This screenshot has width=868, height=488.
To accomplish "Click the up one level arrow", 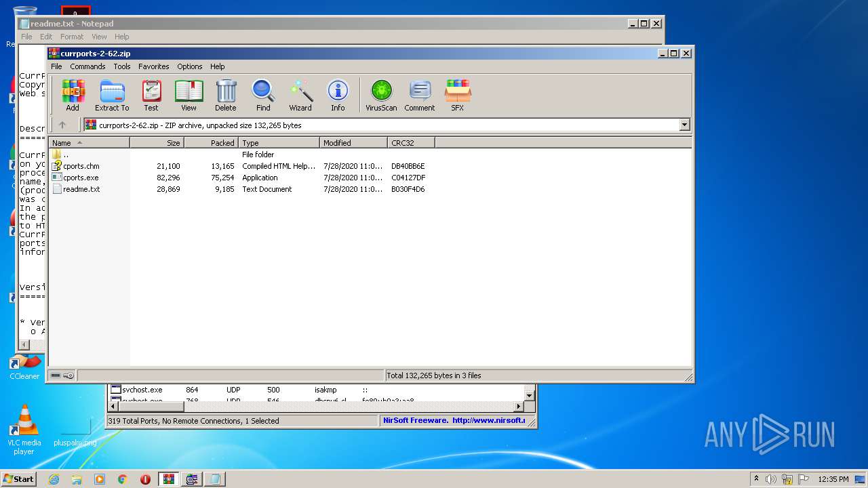I will (x=62, y=125).
